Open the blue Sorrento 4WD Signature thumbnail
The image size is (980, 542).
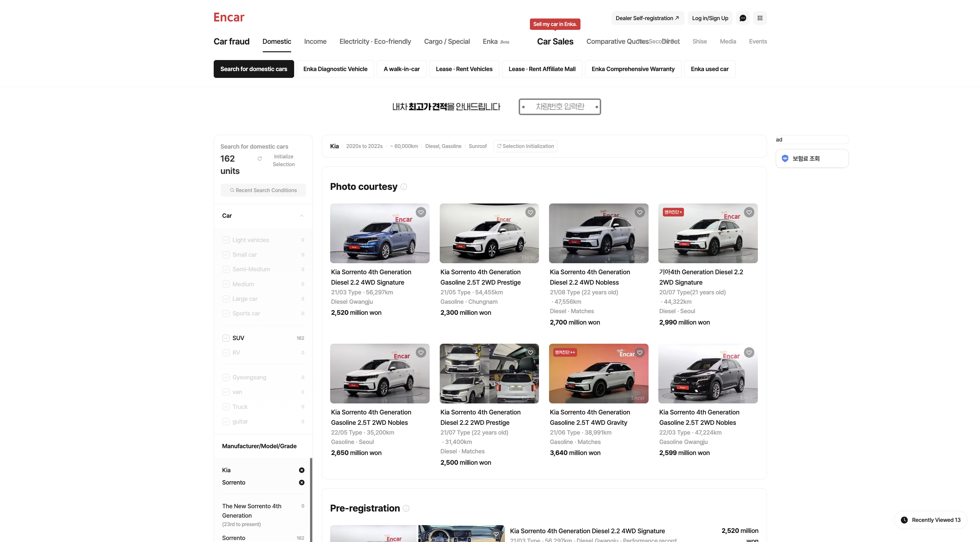click(380, 233)
